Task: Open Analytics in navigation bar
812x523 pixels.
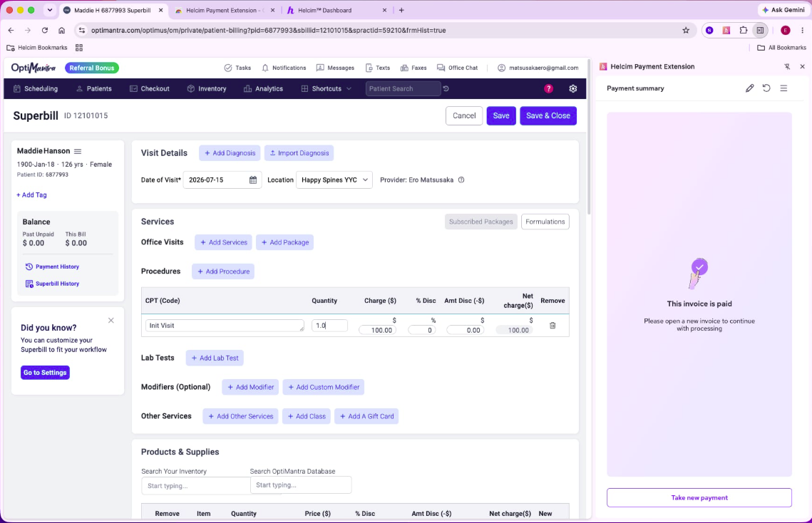Action: [x=264, y=88]
